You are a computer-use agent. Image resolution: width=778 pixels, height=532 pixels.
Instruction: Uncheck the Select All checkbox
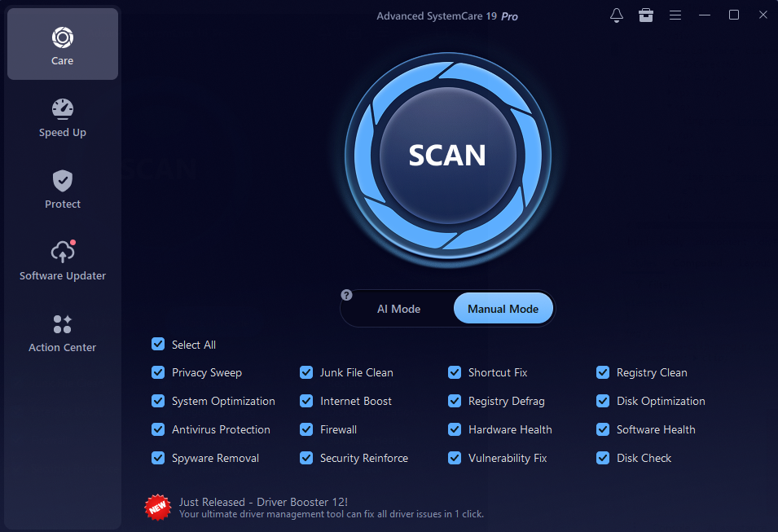(x=158, y=345)
